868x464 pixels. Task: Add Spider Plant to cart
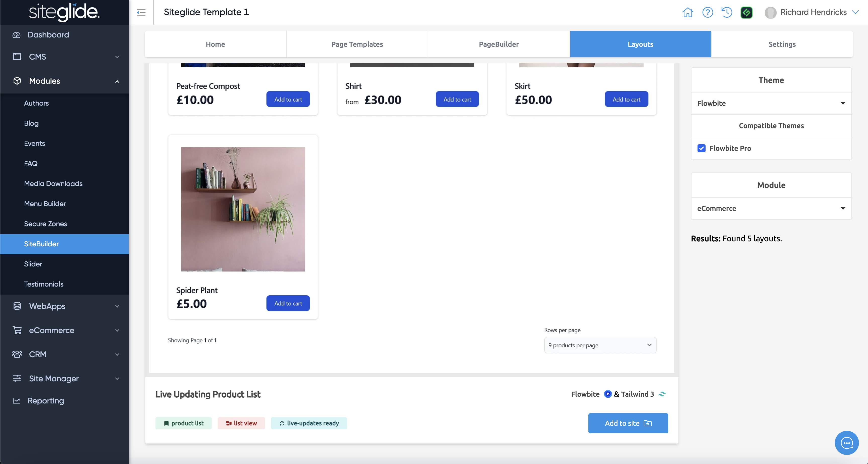[288, 303]
